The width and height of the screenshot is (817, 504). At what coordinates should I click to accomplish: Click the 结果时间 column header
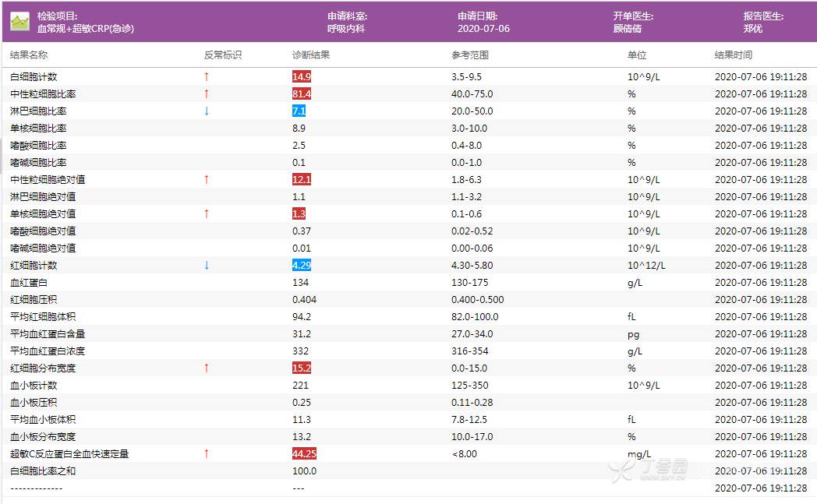click(734, 55)
